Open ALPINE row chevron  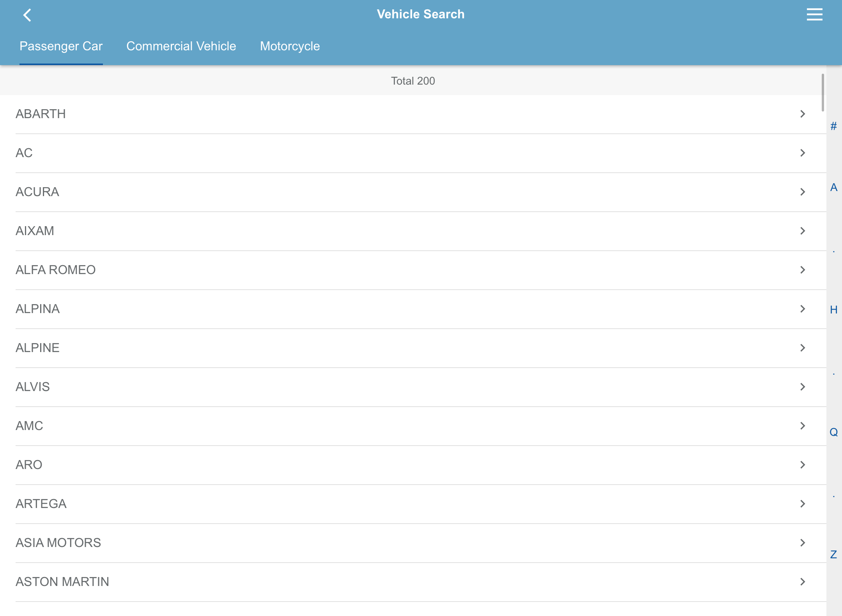[x=802, y=348]
